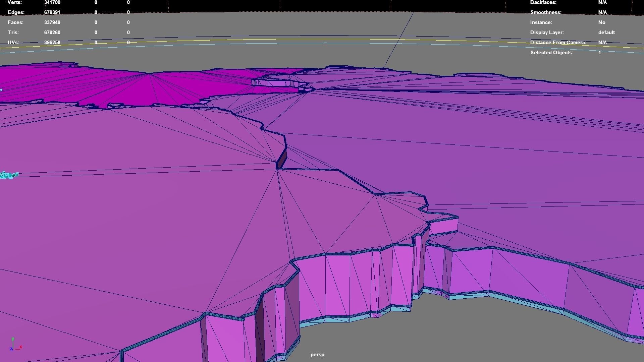Click the persp camera name label
Viewport: 644px width, 362px height.
(x=317, y=355)
